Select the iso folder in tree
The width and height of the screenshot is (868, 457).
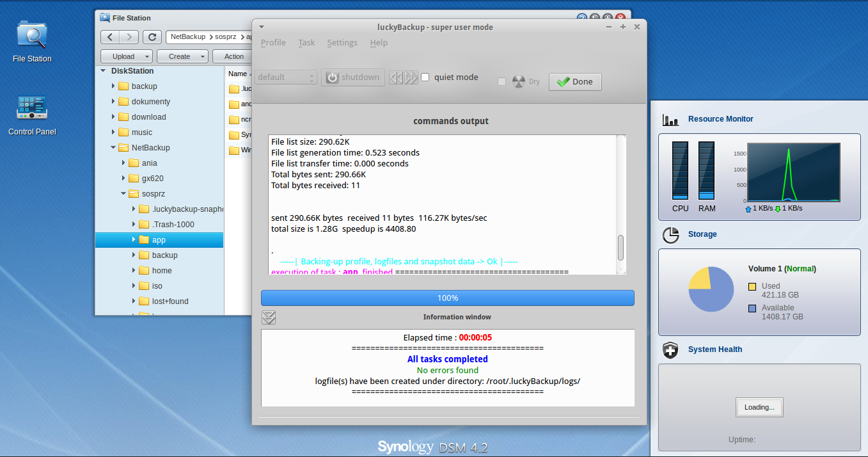click(157, 286)
